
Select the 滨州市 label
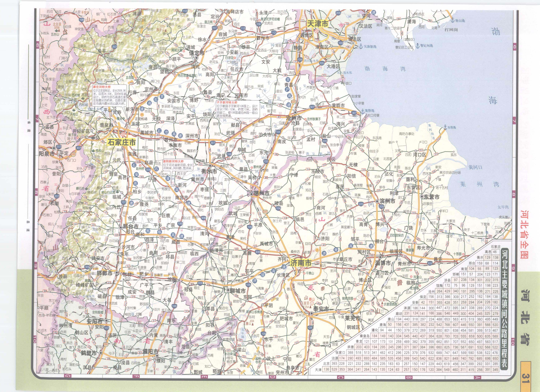[x=387, y=201]
